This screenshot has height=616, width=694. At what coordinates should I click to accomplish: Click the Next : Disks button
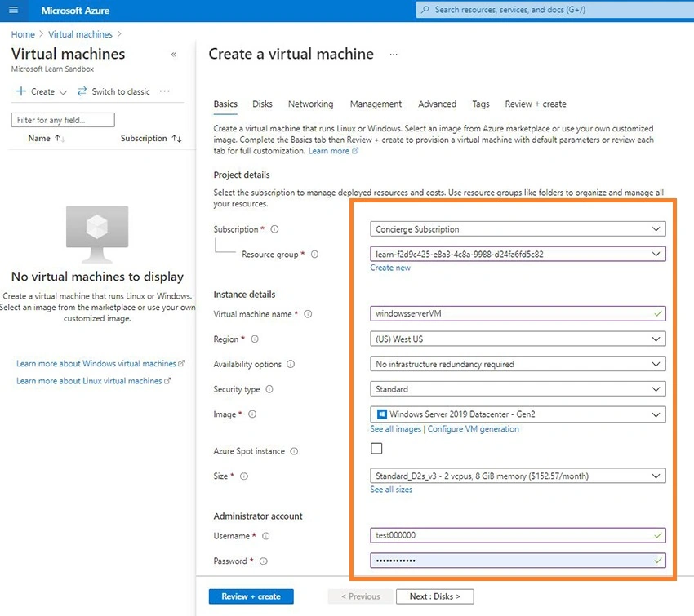(x=434, y=596)
